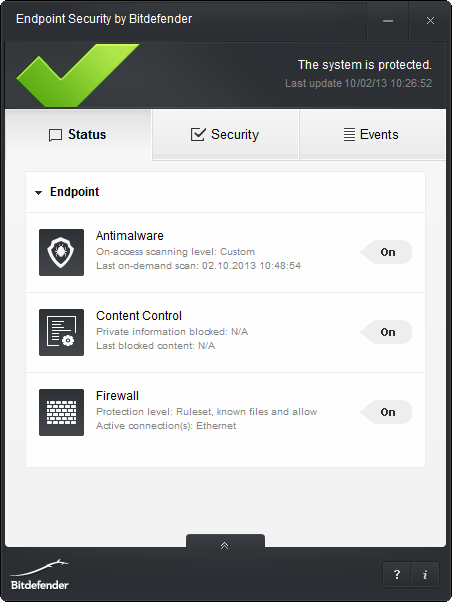Toggle Antimalware On switch
The height and width of the screenshot is (602, 452).
pos(386,252)
